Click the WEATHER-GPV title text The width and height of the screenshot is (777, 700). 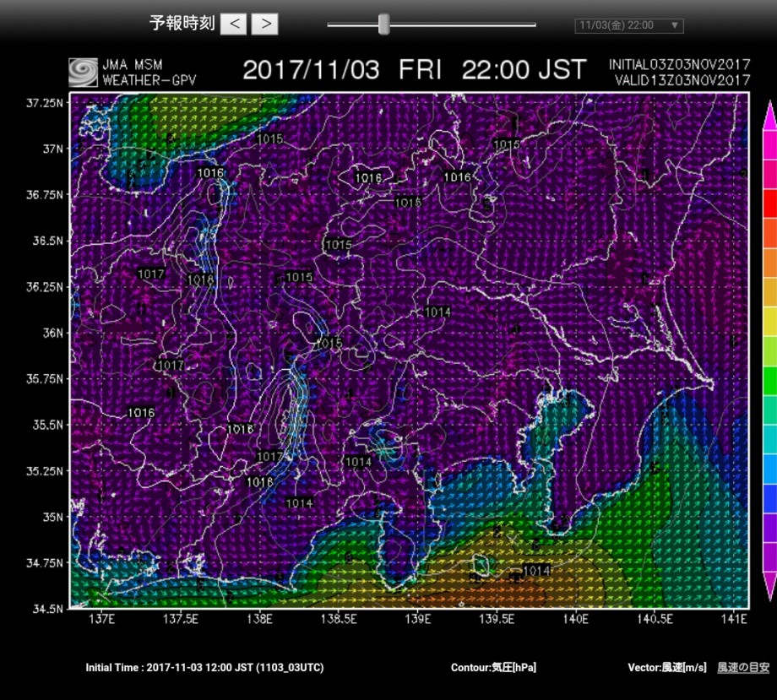tap(149, 80)
